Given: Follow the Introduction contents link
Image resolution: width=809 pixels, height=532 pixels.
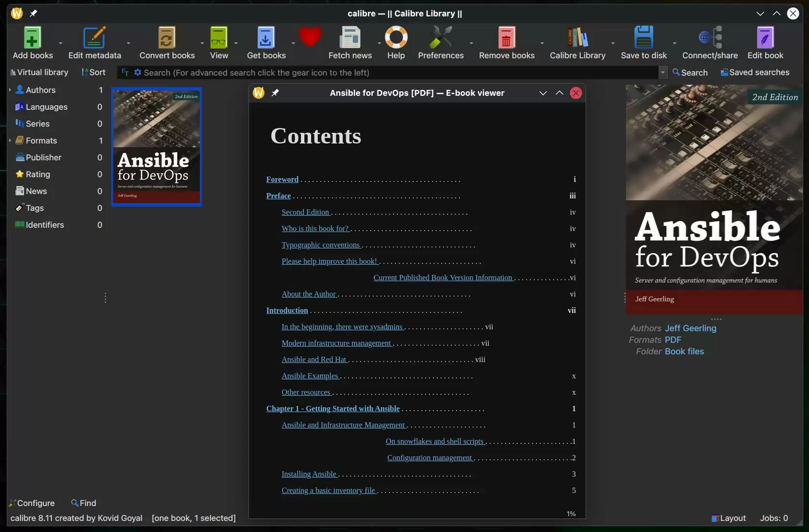Looking at the screenshot, I should pyautogui.click(x=287, y=311).
